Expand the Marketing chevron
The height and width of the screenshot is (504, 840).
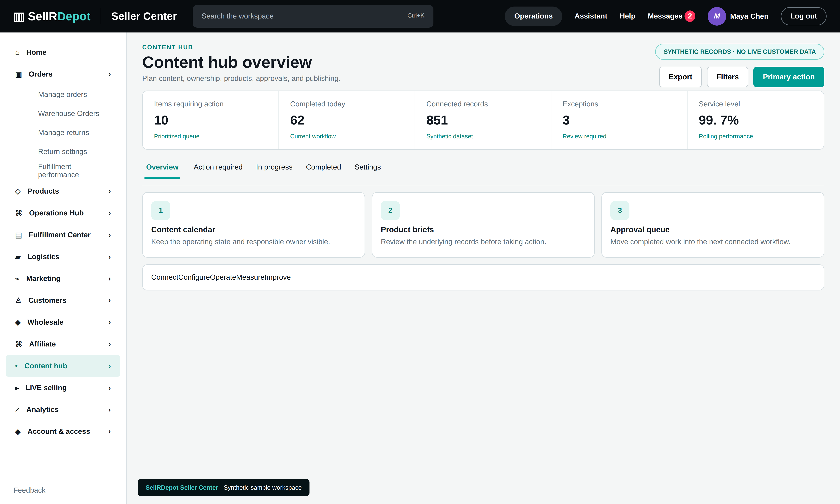coord(110,279)
